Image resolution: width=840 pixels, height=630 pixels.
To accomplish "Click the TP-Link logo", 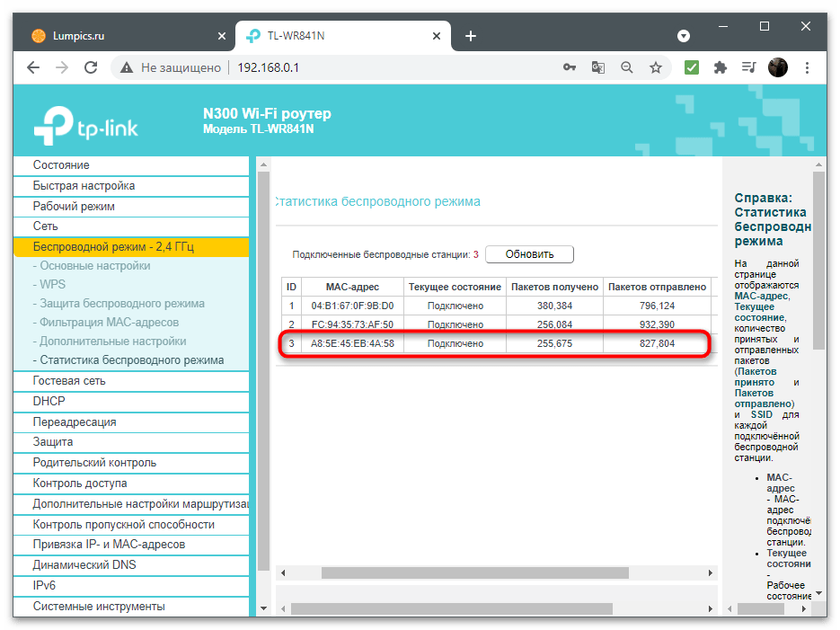I will [85, 125].
